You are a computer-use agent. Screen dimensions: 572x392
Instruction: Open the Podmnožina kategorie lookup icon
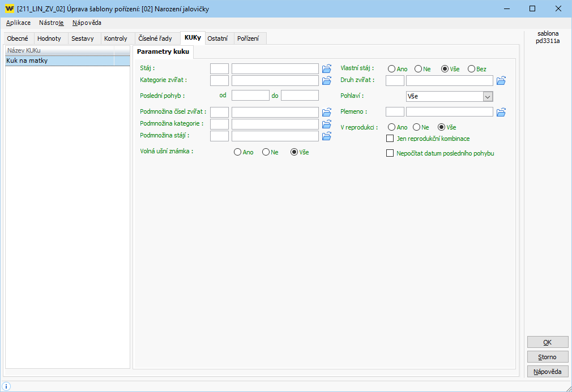click(327, 124)
